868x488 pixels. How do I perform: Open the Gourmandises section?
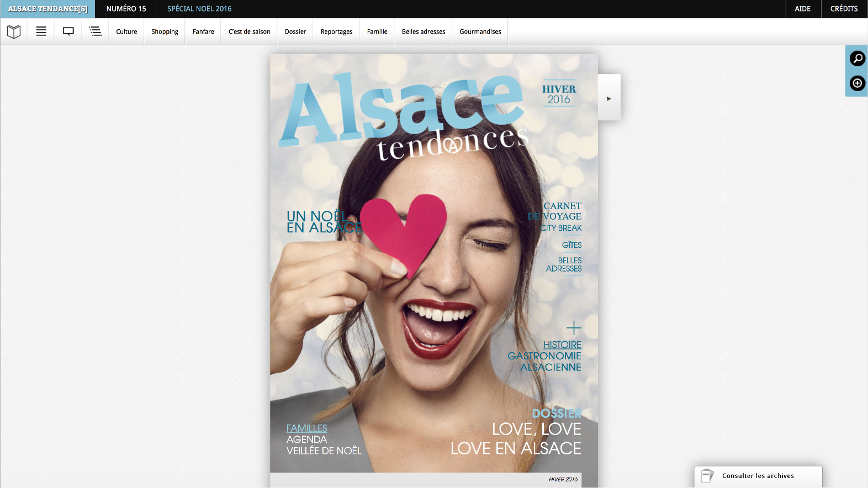click(x=480, y=32)
